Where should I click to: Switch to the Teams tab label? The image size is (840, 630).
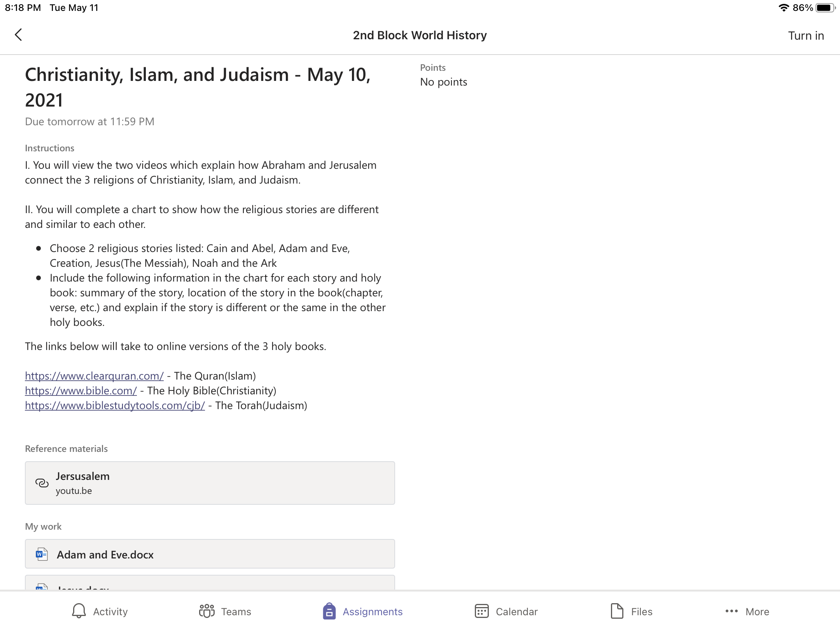click(x=236, y=612)
